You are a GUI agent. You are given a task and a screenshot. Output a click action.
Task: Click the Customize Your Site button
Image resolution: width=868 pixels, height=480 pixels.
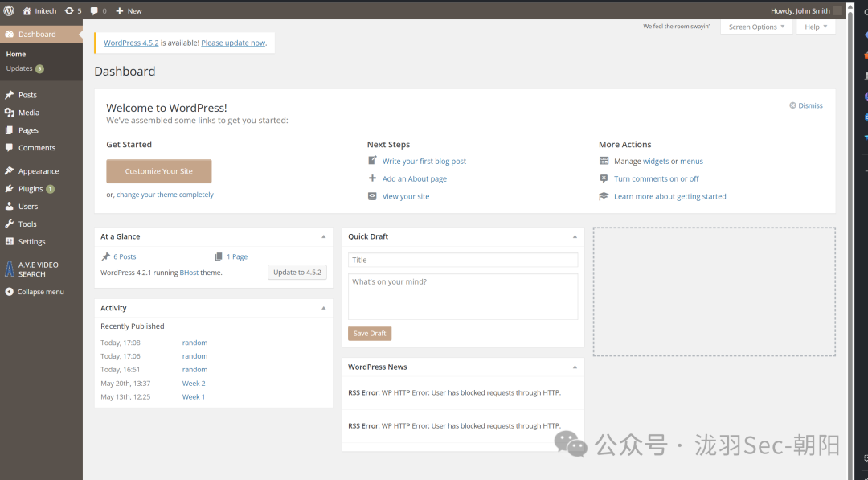point(159,171)
